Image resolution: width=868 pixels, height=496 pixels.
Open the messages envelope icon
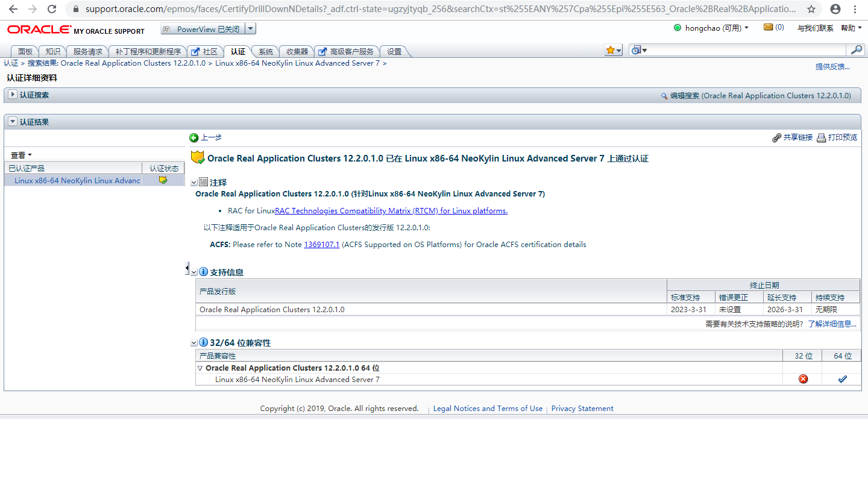coord(768,27)
